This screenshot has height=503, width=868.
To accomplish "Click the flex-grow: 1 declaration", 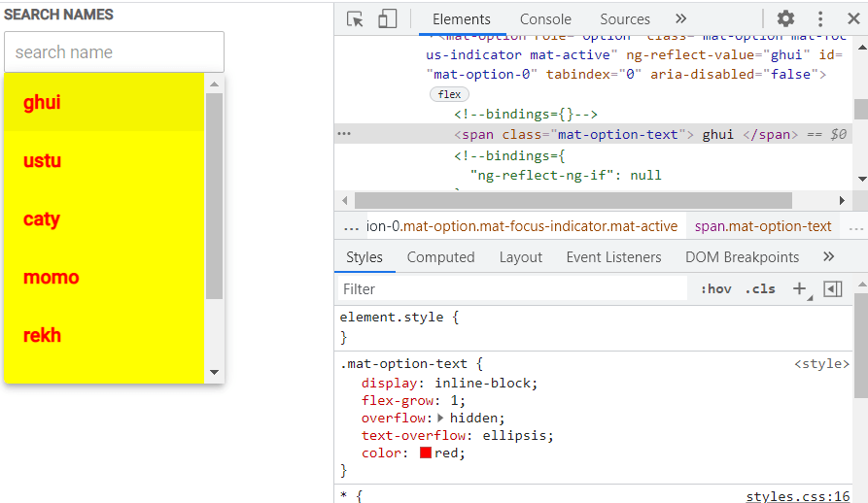I will [413, 400].
